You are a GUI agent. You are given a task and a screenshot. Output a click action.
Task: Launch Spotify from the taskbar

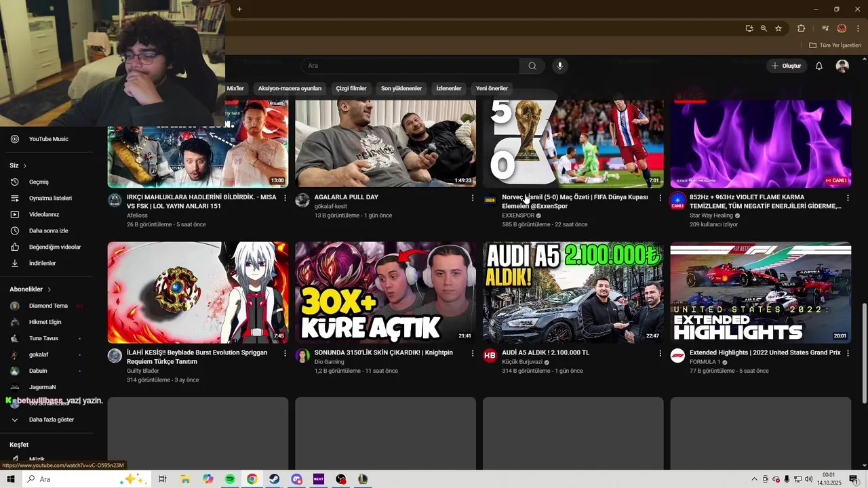(230, 479)
